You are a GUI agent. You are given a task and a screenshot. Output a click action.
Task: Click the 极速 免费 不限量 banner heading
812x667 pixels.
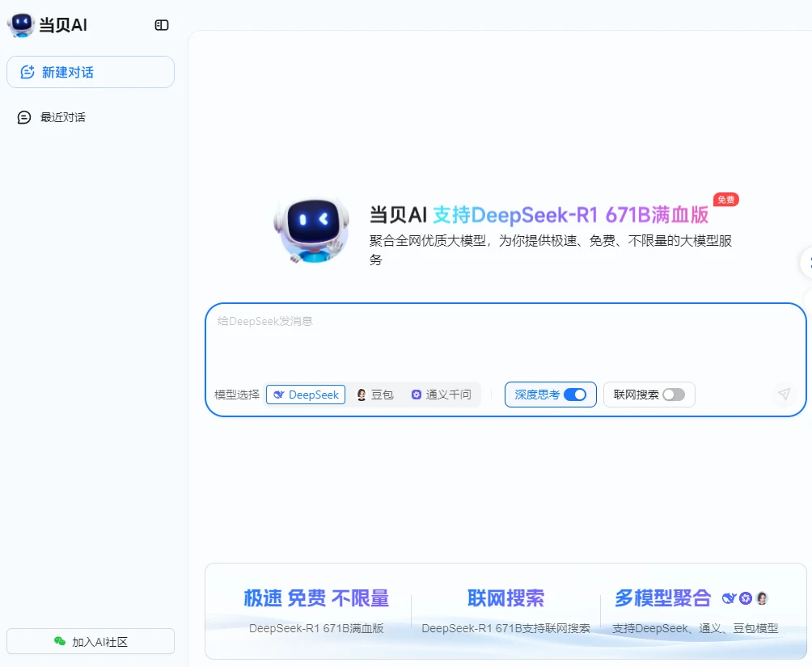(x=316, y=598)
